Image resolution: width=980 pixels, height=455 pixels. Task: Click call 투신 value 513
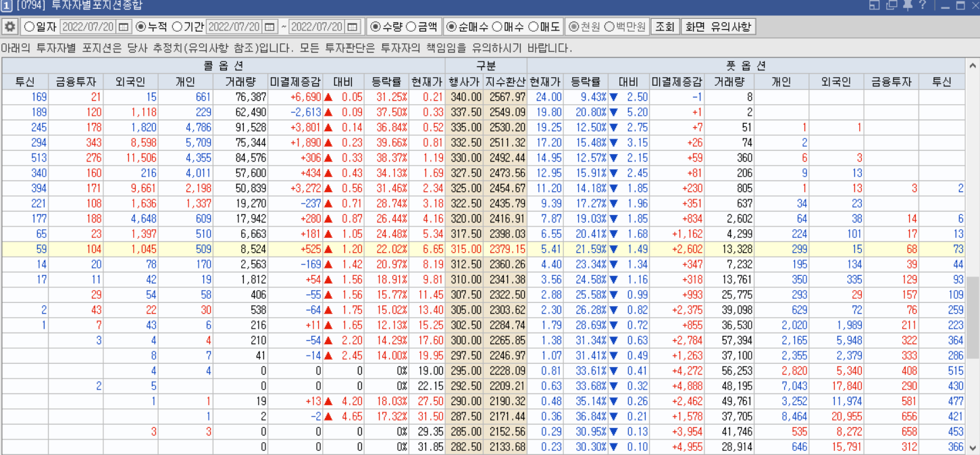(25, 158)
